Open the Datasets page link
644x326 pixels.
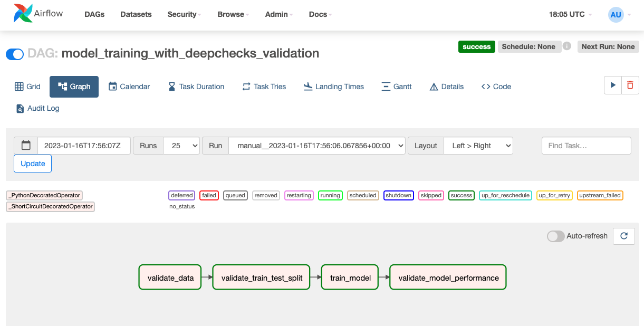[136, 14]
